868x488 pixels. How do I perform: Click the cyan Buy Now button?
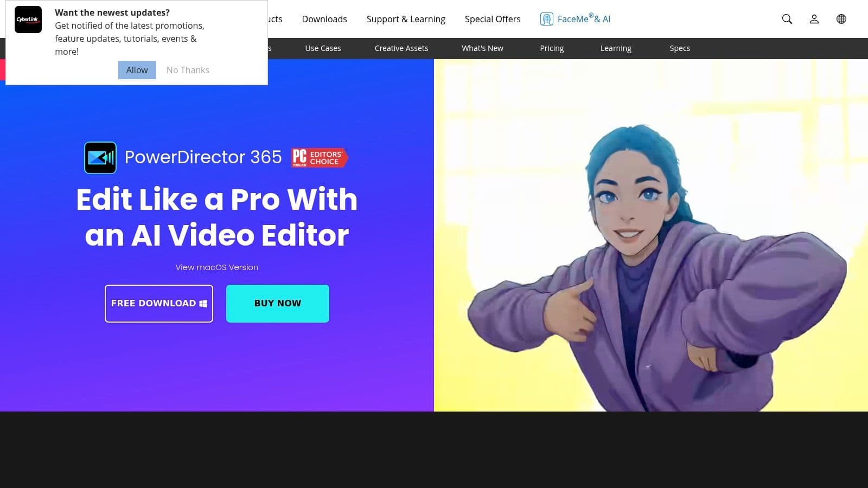coord(277,304)
